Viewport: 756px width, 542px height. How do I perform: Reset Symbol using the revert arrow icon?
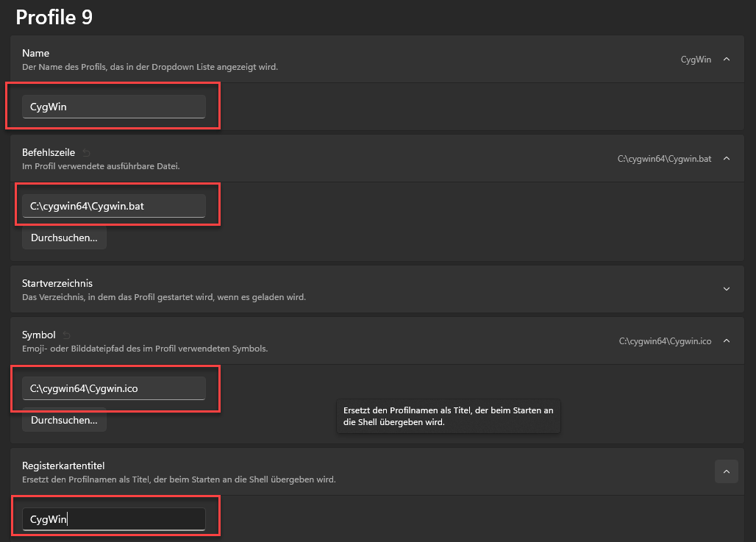66,335
